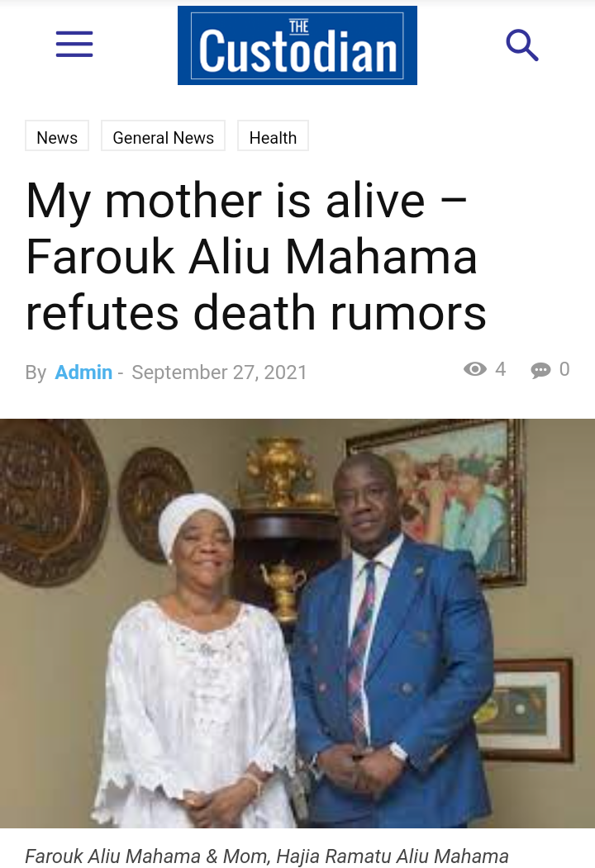The width and height of the screenshot is (595, 868).
Task: Click the views count number 4
Action: click(500, 369)
